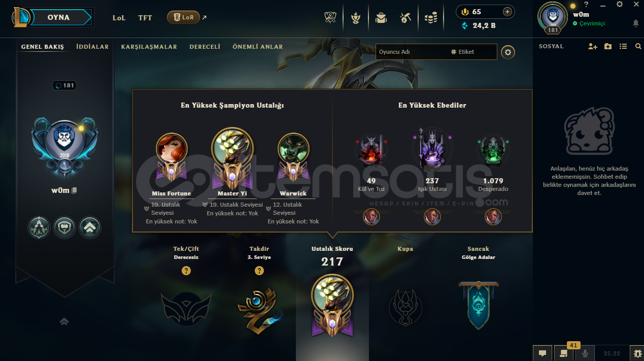
Task: Open the Collection backpack icon
Action: pos(381,18)
